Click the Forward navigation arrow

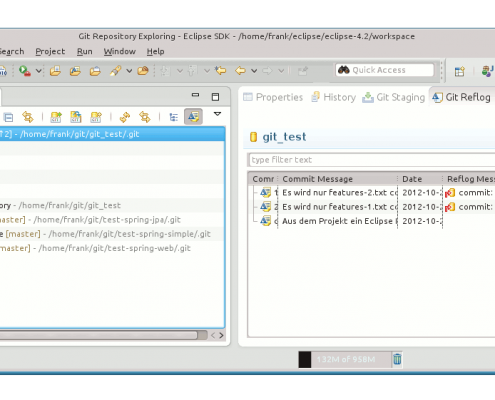tap(267, 71)
